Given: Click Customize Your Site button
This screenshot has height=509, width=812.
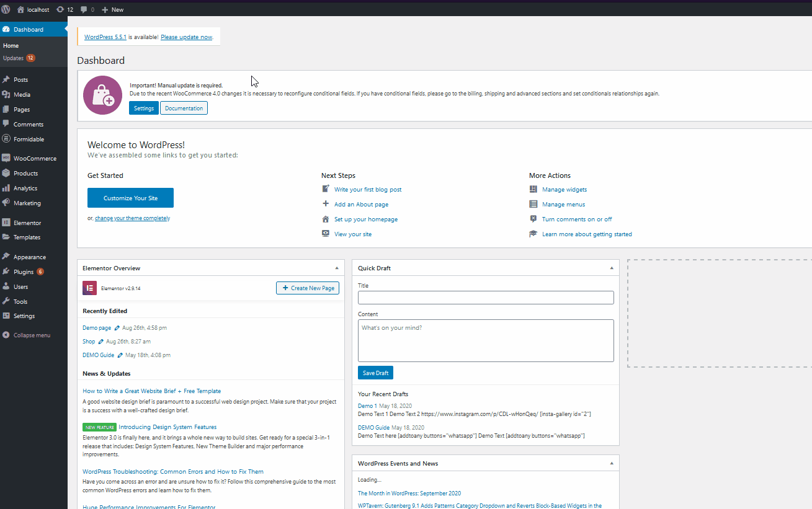Looking at the screenshot, I should point(130,198).
